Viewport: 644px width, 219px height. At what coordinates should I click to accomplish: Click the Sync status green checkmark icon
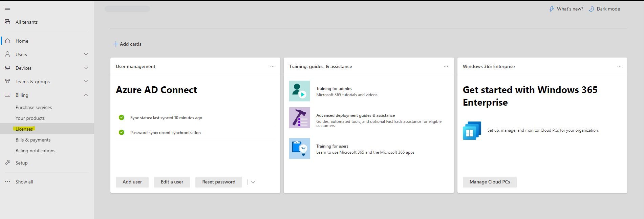[x=122, y=117]
